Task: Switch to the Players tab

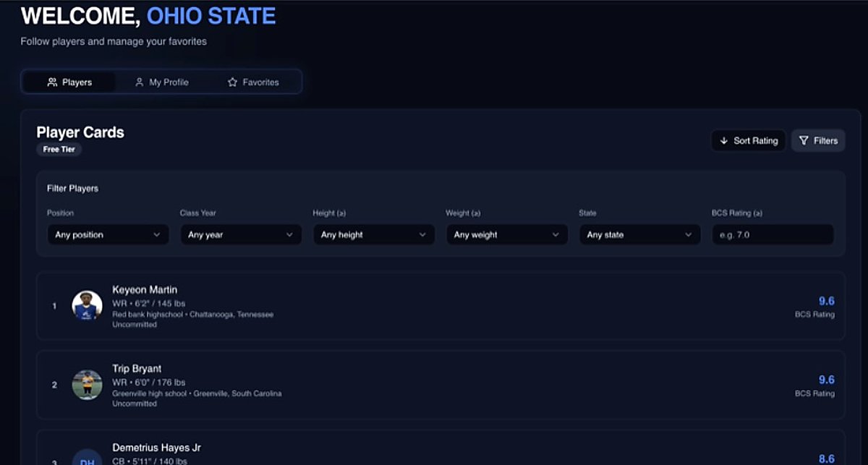Action: pyautogui.click(x=69, y=82)
